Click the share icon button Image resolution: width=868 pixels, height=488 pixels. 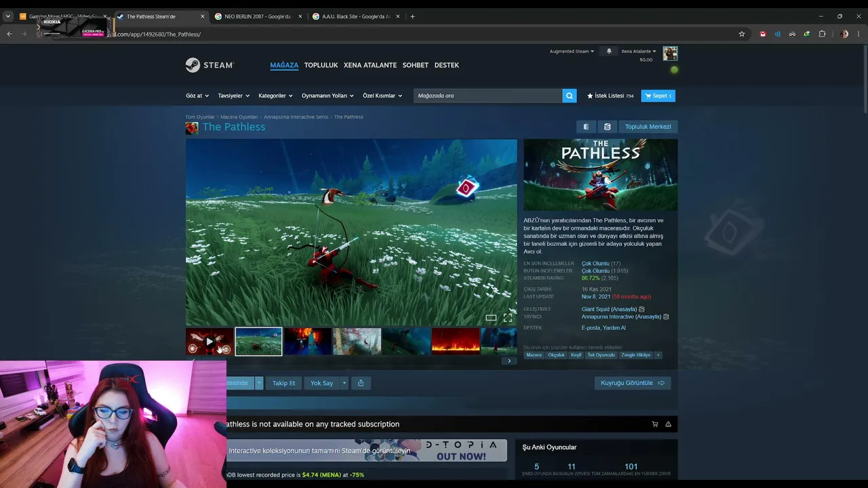[361, 383]
